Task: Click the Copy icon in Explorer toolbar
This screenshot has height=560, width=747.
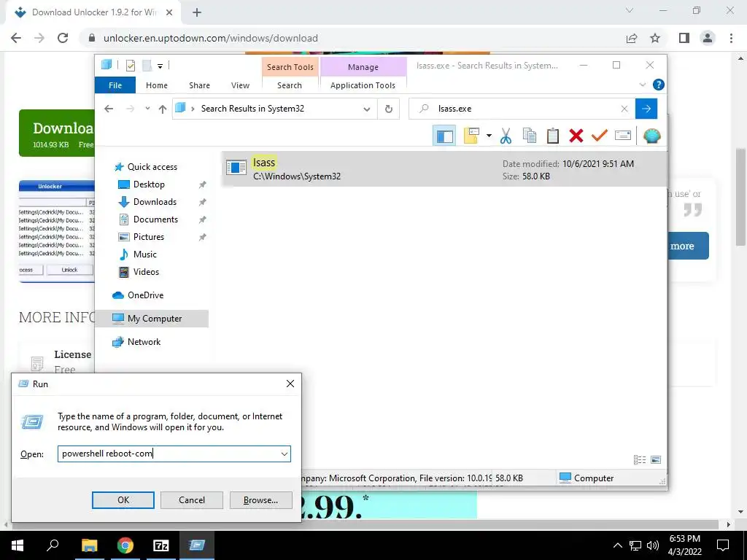Action: (530, 136)
